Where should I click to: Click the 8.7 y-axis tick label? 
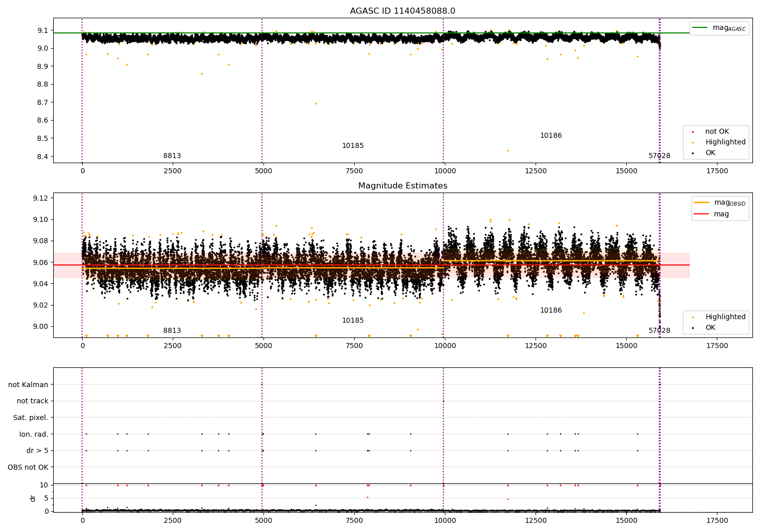[x=43, y=102]
